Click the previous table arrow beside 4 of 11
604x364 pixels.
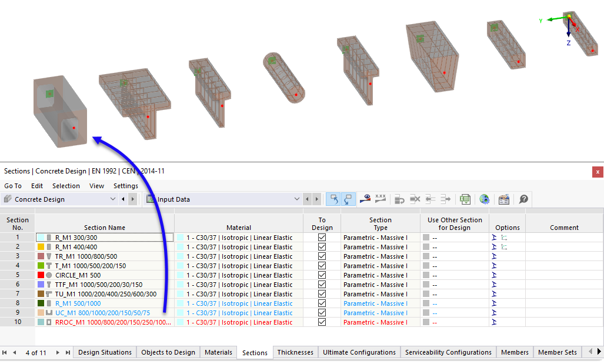[x=14, y=352]
